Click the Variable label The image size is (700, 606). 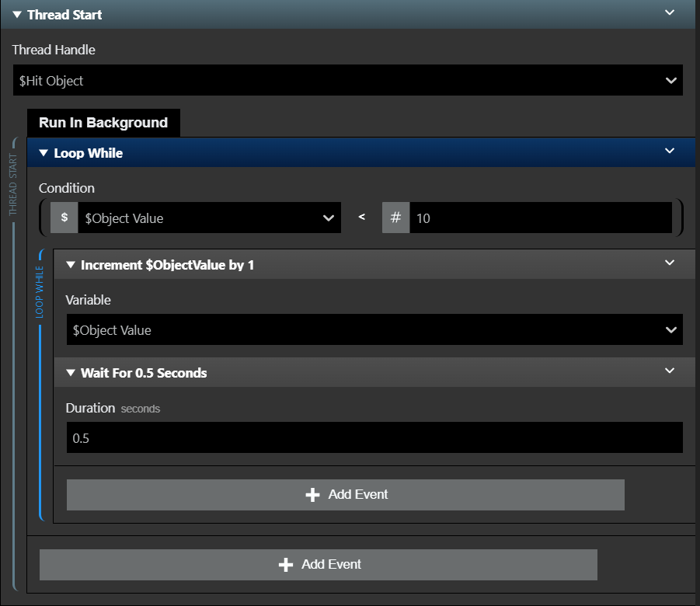point(88,300)
